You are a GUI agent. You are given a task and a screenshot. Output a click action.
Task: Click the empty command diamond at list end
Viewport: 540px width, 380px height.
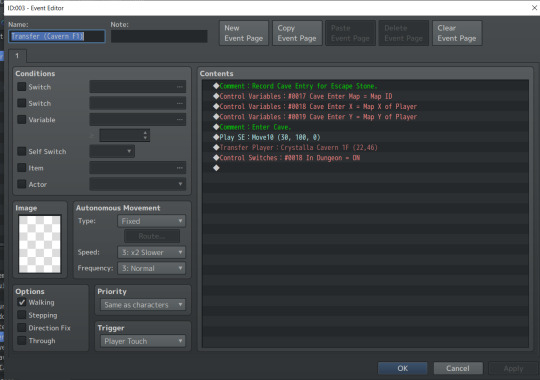point(216,168)
